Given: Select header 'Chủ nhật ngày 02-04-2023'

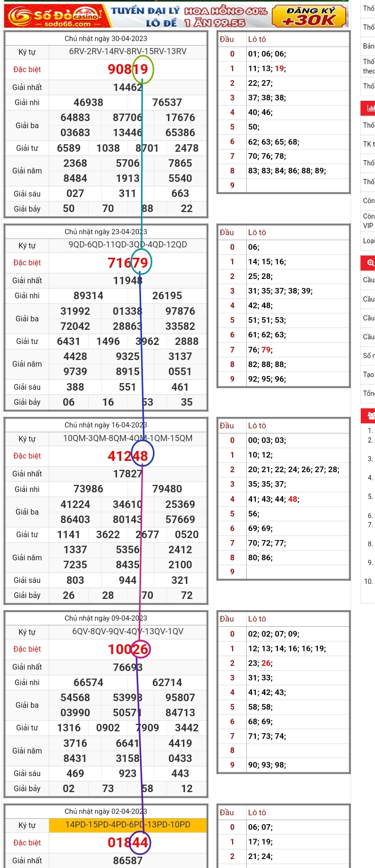Looking at the screenshot, I should 106,811.
